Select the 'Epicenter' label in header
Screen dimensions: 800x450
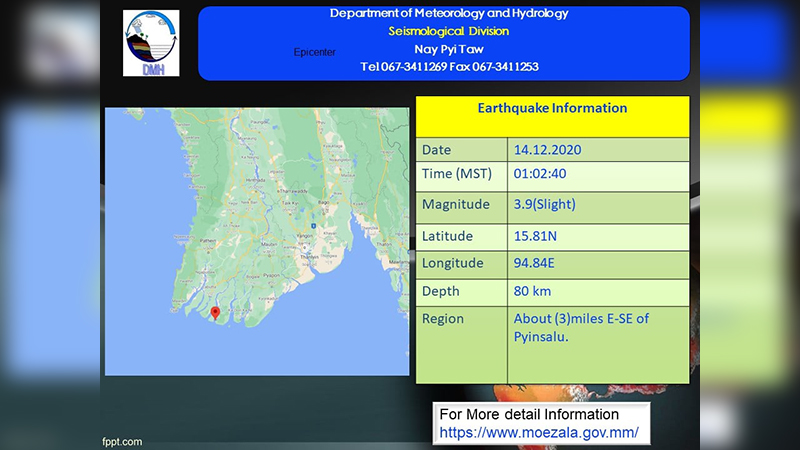click(x=314, y=52)
